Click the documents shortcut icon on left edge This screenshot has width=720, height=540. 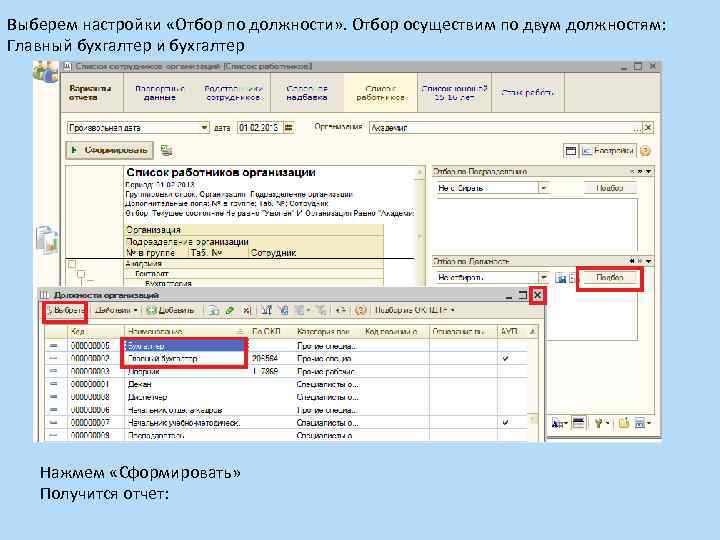pos(47,239)
